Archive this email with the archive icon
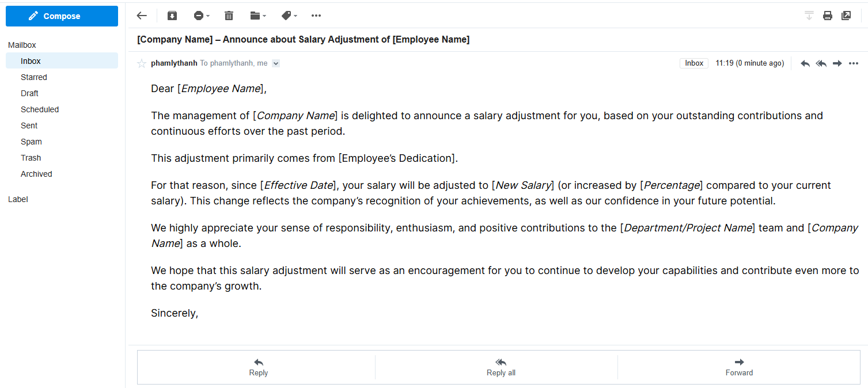The image size is (868, 388). pyautogui.click(x=172, y=16)
